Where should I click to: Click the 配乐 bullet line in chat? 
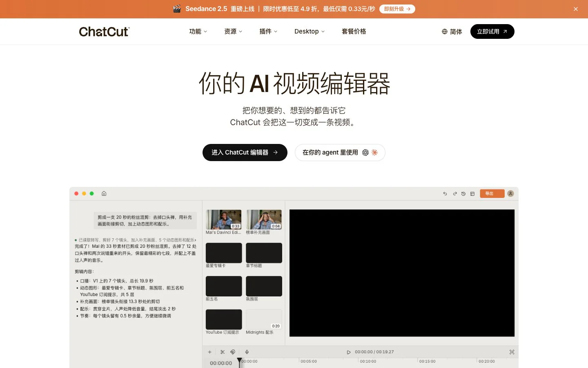(x=128, y=309)
